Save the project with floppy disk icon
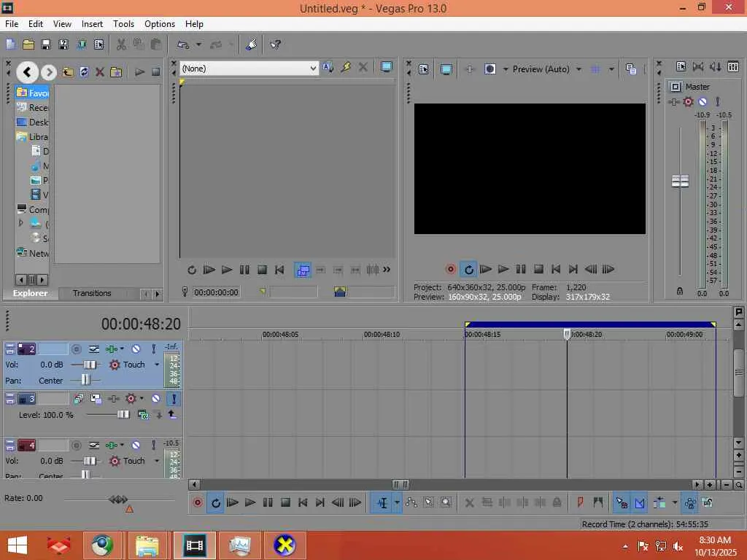The width and height of the screenshot is (747, 560). (x=46, y=44)
